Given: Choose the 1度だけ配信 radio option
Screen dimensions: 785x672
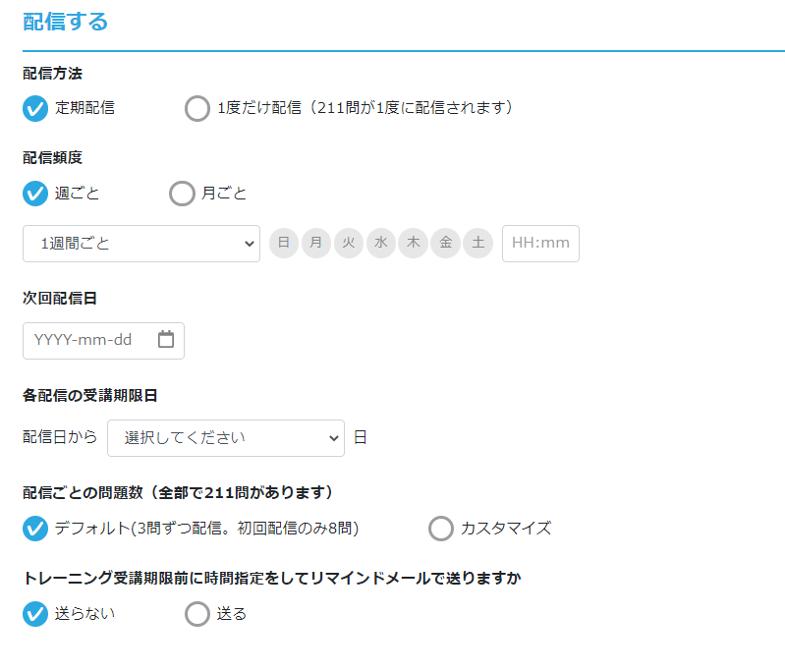Looking at the screenshot, I should click(197, 109).
